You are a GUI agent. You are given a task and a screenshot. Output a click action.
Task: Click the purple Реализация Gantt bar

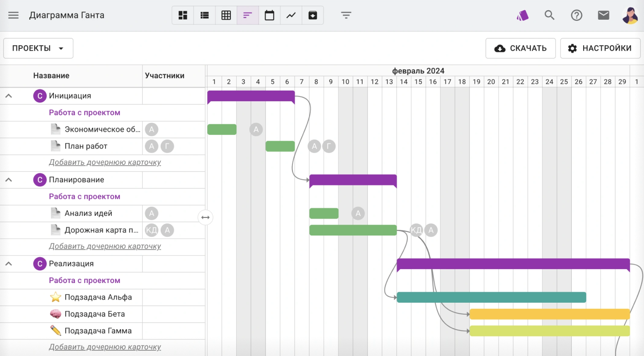tap(513, 265)
